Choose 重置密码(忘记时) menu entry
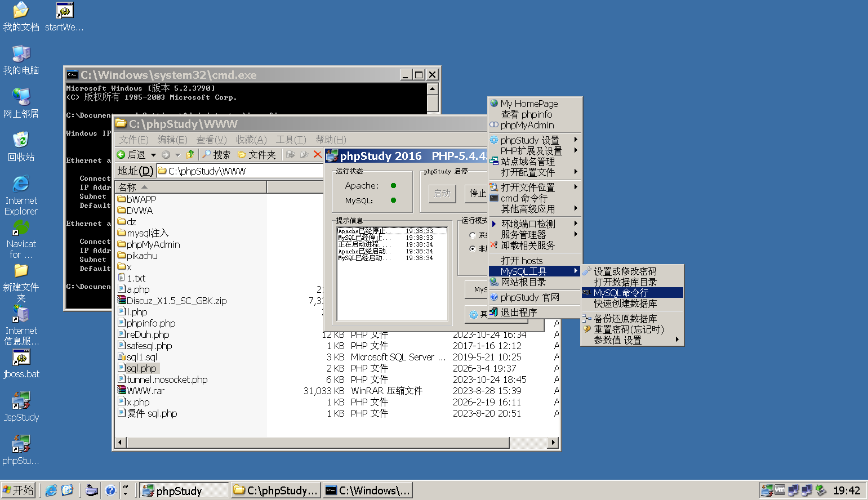868x500 pixels. [x=632, y=329]
